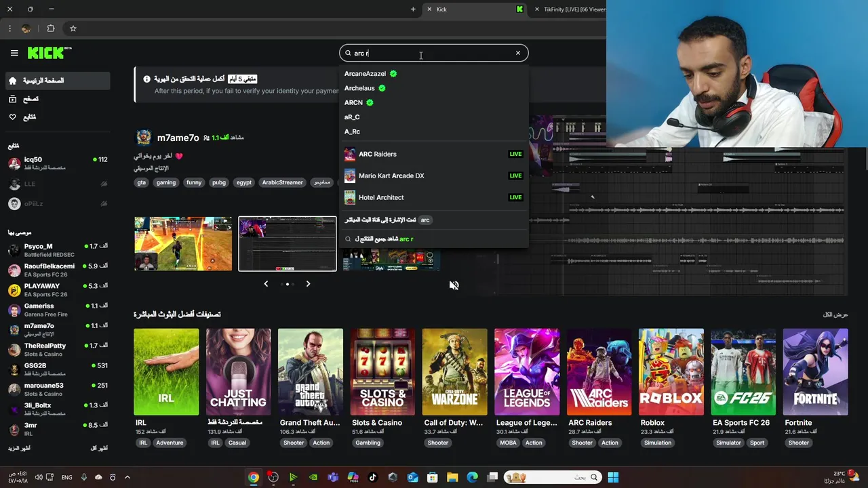This screenshot has height=488, width=868.
Task: Open 3mr recommended channel
Action: click(58, 429)
